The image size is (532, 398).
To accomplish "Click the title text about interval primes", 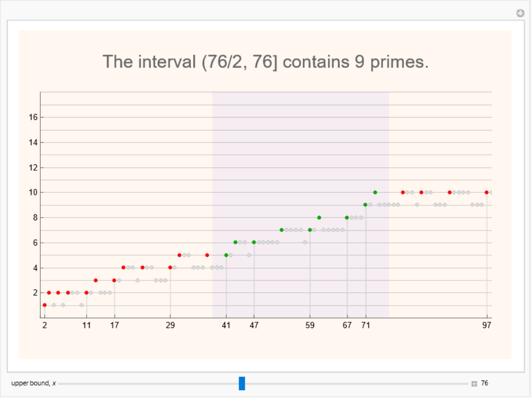I will [x=265, y=62].
